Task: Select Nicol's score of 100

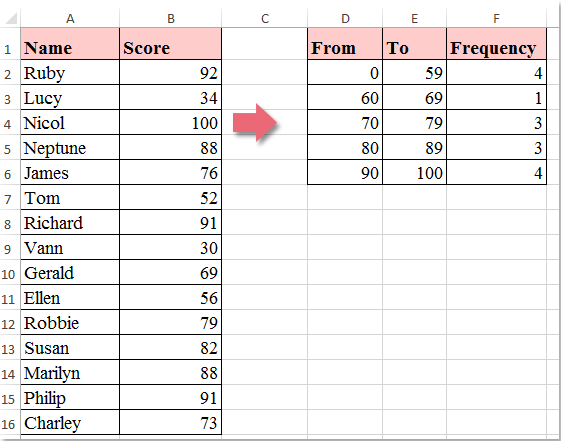Action: click(171, 123)
